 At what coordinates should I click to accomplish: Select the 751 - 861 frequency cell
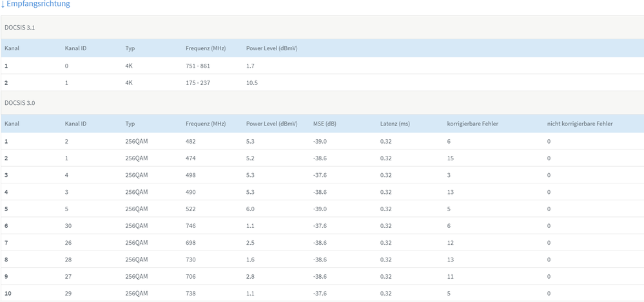tap(198, 66)
